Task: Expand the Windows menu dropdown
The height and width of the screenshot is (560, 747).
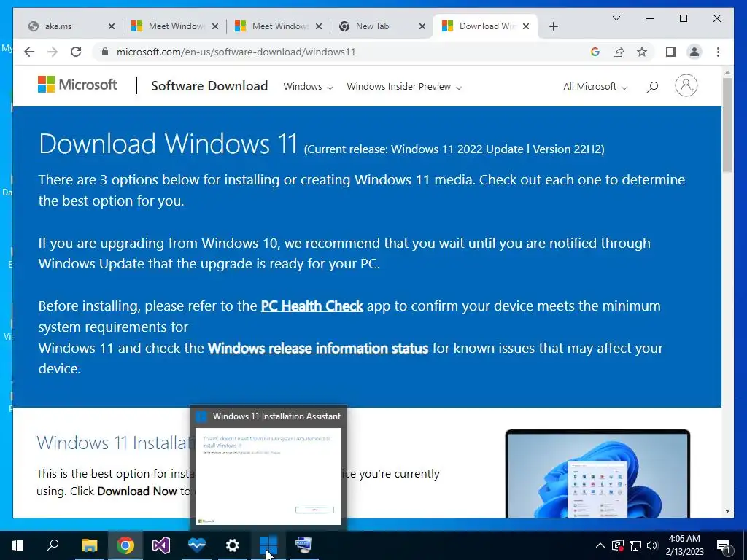Action: tap(308, 87)
